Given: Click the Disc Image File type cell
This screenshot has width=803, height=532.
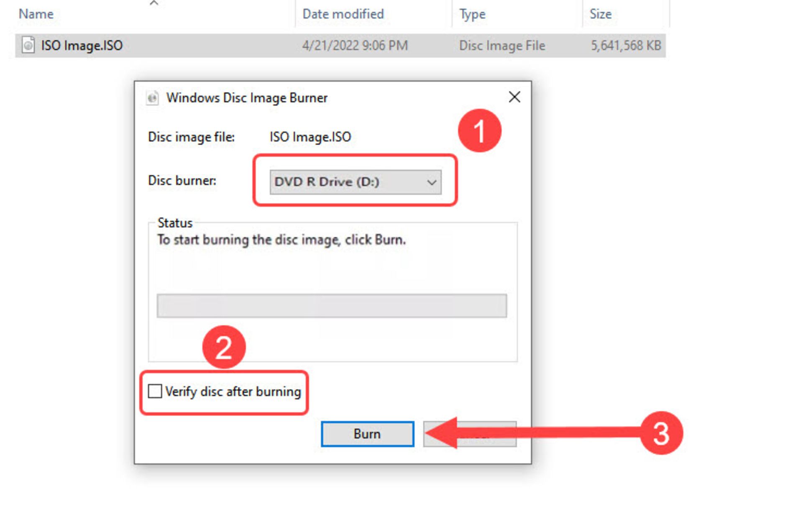Looking at the screenshot, I should click(x=502, y=45).
